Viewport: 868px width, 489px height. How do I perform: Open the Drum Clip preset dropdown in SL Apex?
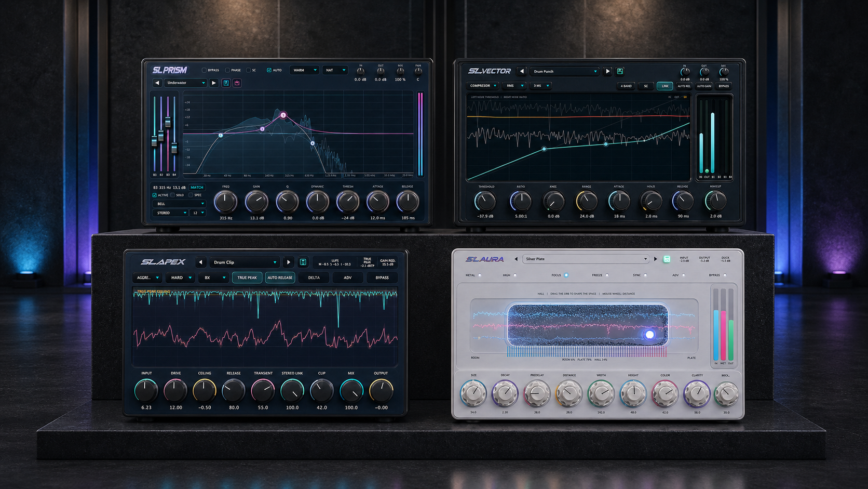click(x=245, y=262)
